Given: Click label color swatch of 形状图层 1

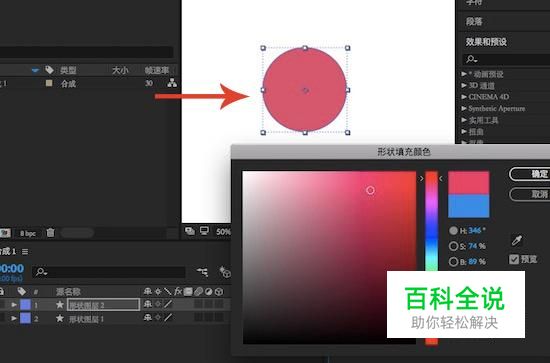Looking at the screenshot, I should [25, 318].
